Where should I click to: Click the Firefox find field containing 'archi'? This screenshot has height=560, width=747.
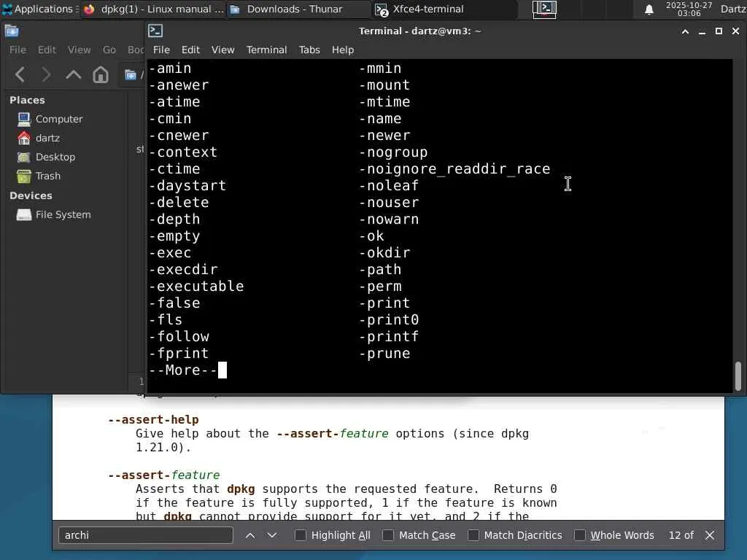pyautogui.click(x=145, y=535)
